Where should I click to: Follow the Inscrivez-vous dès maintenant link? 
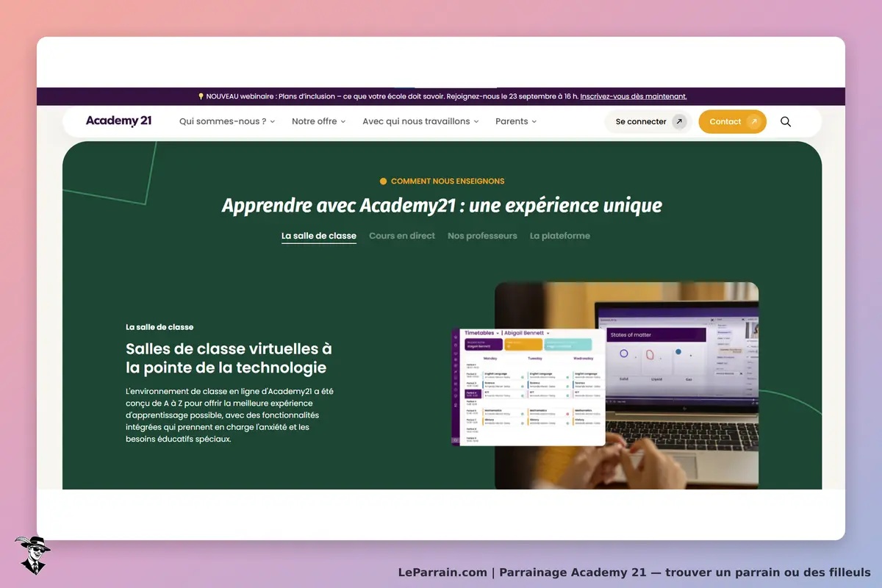click(634, 96)
